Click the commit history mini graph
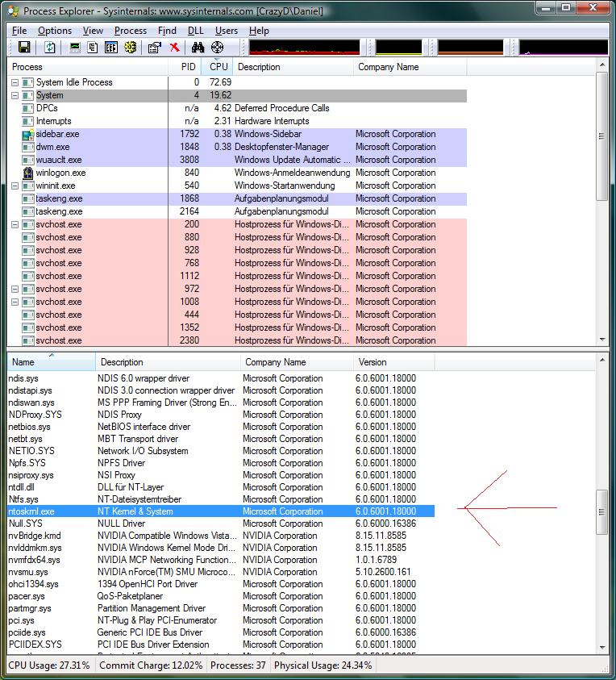Image resolution: width=616 pixels, height=680 pixels. 399,48
